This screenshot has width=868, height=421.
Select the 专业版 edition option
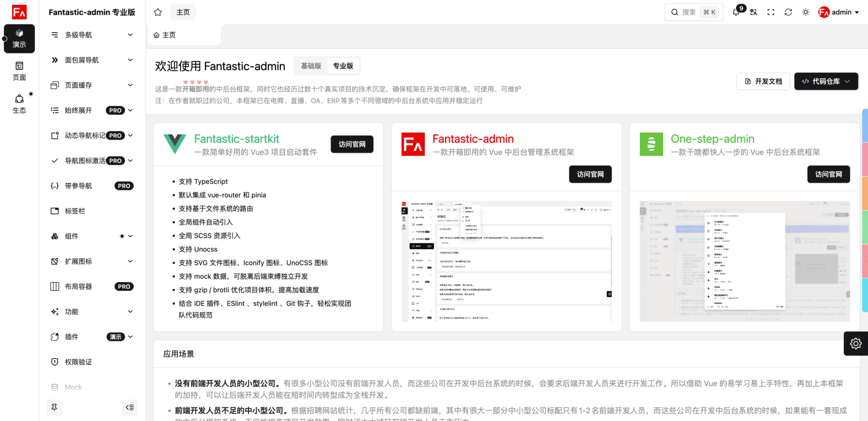coord(343,66)
